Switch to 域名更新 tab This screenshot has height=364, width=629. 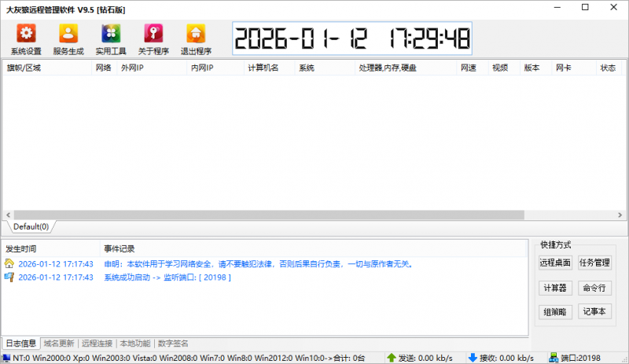coord(59,343)
